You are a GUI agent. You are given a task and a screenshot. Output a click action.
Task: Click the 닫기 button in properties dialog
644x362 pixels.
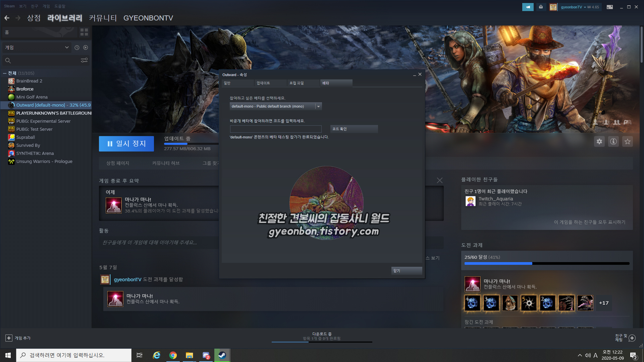(x=406, y=270)
